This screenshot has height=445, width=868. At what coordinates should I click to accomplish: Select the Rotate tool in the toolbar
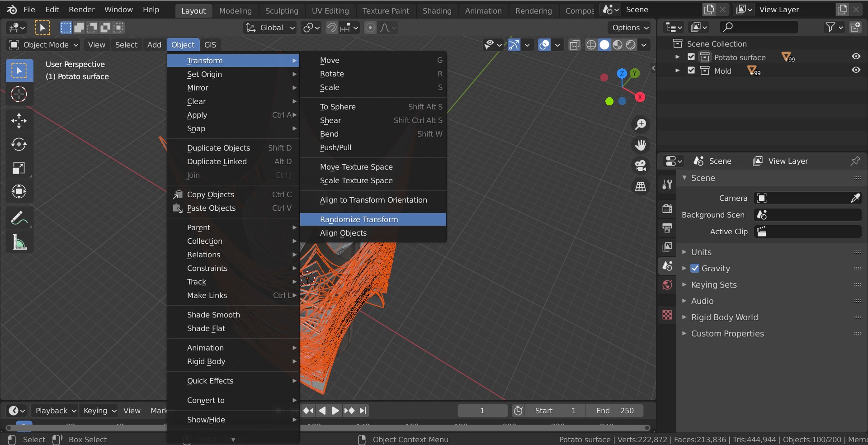coord(19,144)
